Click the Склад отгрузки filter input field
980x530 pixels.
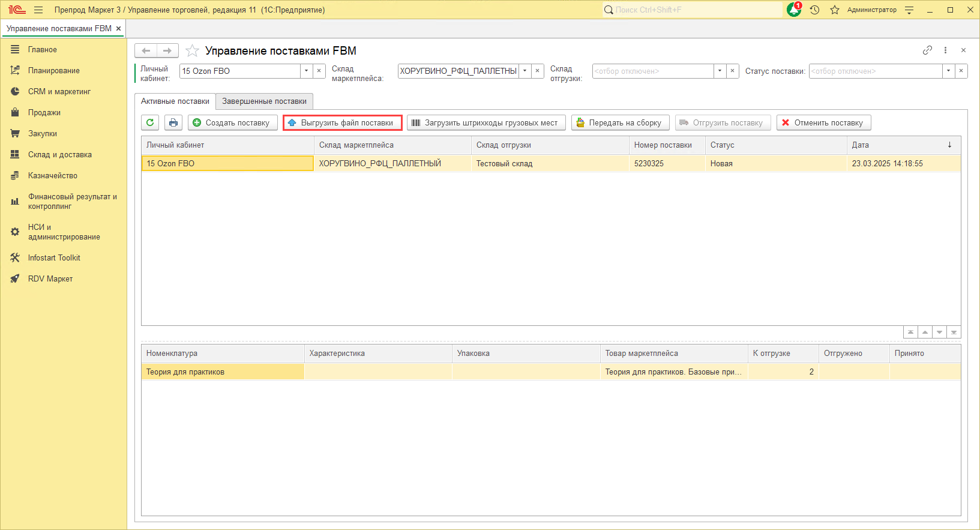click(x=652, y=71)
